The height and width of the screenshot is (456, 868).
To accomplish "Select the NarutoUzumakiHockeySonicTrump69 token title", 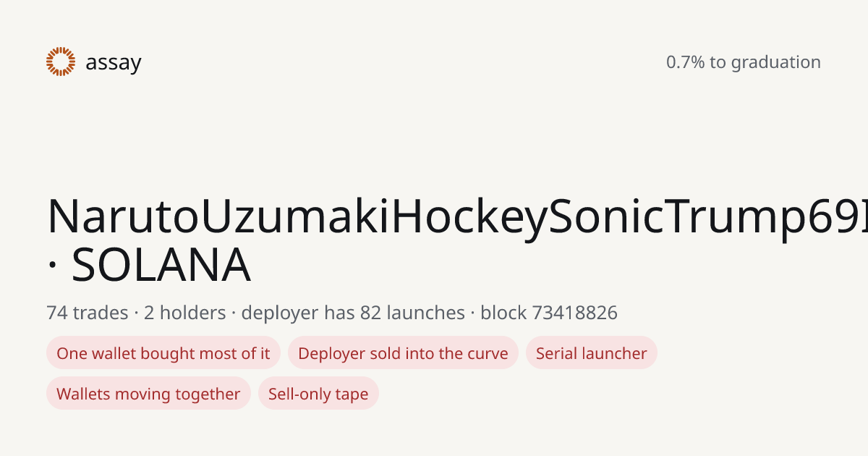I will click(457, 216).
